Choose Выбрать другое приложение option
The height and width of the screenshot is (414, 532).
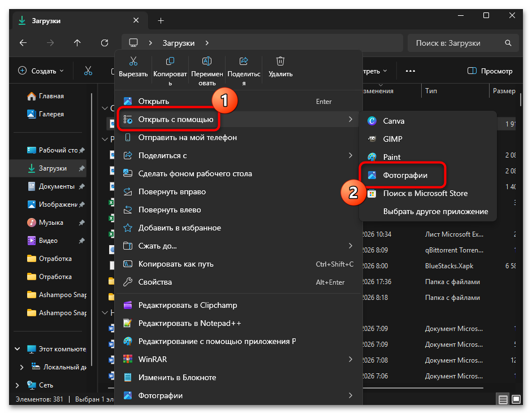tap(435, 211)
